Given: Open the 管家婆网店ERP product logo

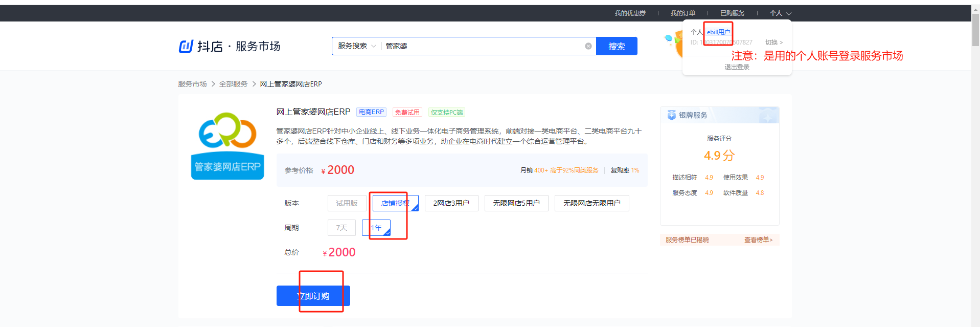Looking at the screenshot, I should [227, 146].
